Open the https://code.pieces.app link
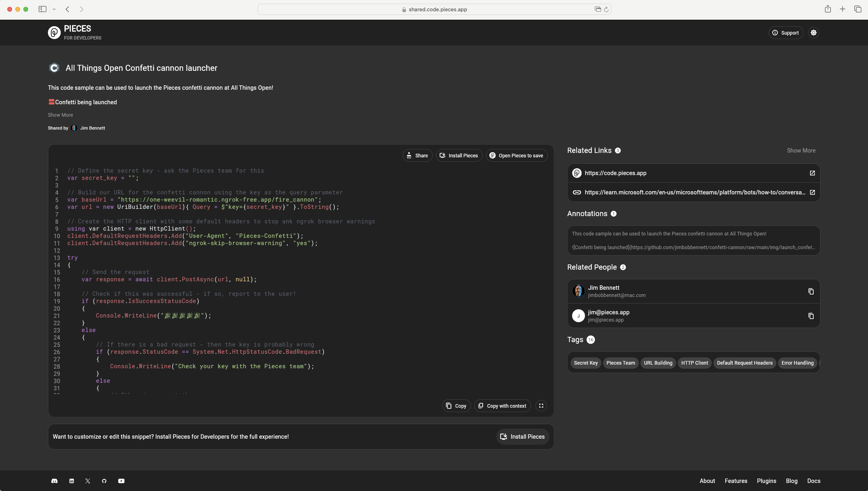This screenshot has height=491, width=868. click(x=615, y=173)
